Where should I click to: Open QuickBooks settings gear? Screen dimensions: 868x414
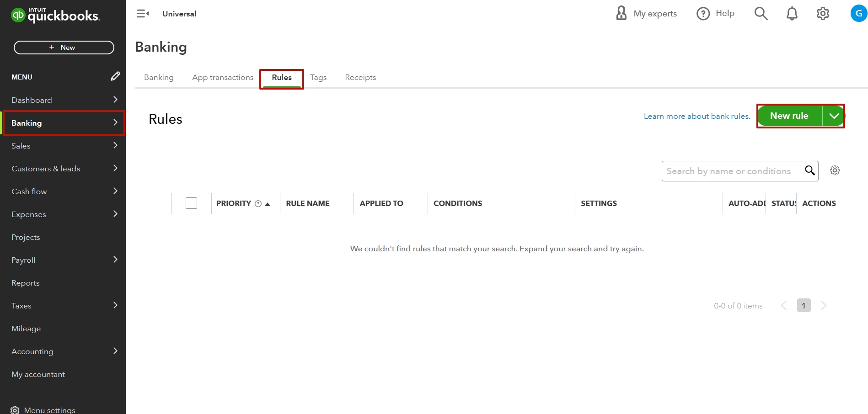823,13
